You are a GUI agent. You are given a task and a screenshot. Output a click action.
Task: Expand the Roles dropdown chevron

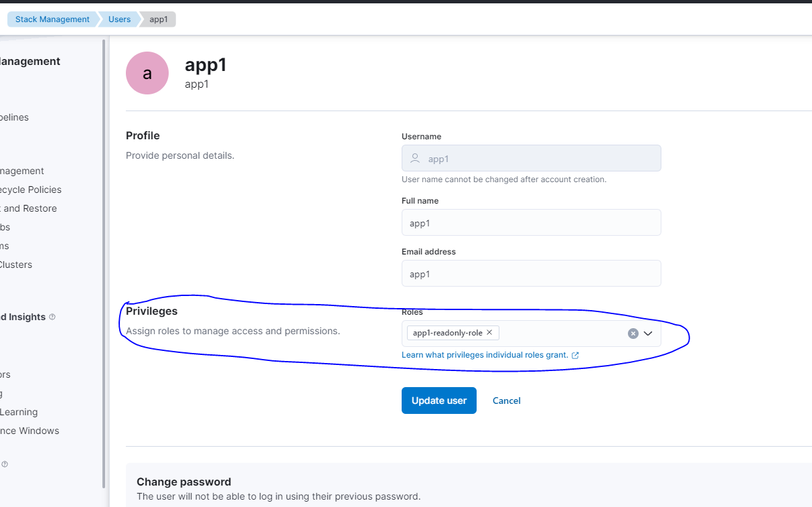(x=648, y=334)
